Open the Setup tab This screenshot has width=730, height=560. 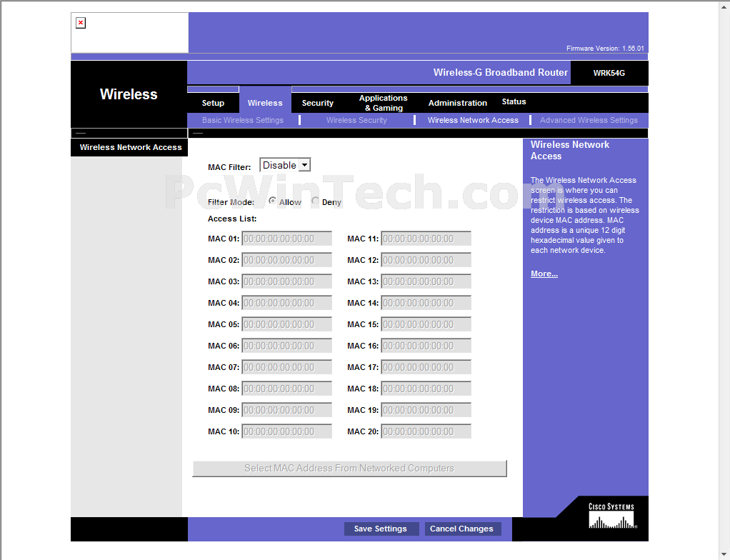[x=214, y=103]
